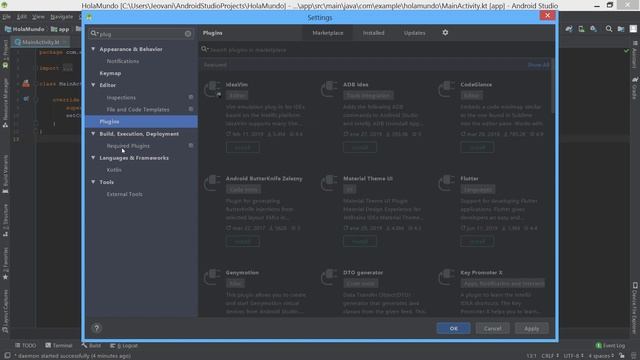Install the ADB Idea plugin
640x360 pixels.
[x=360, y=147]
